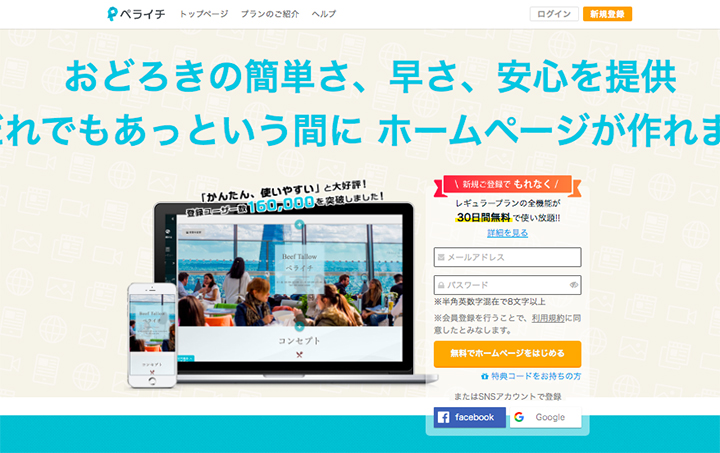
Task: Click the laptop screen preview image
Action: pos(289,288)
